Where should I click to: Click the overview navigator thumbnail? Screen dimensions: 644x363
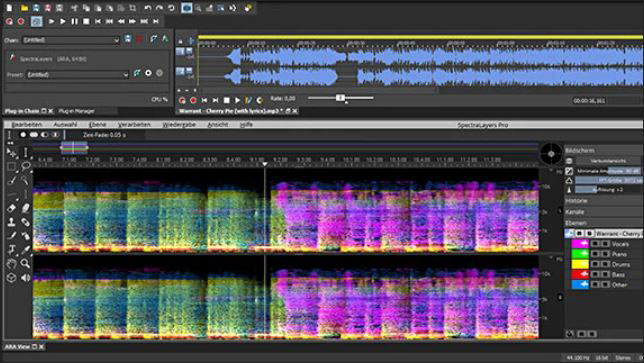[x=74, y=147]
